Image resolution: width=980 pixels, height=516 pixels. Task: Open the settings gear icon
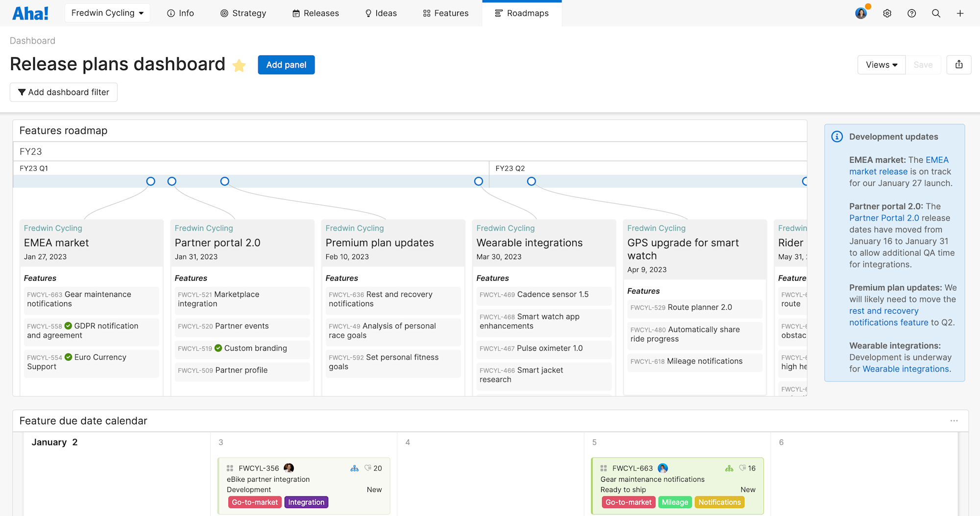pyautogui.click(x=887, y=13)
